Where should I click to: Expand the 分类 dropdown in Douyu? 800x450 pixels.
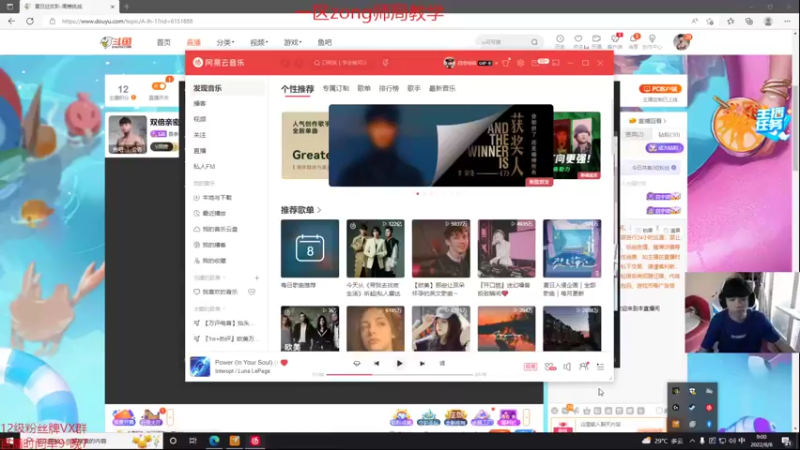click(x=225, y=42)
